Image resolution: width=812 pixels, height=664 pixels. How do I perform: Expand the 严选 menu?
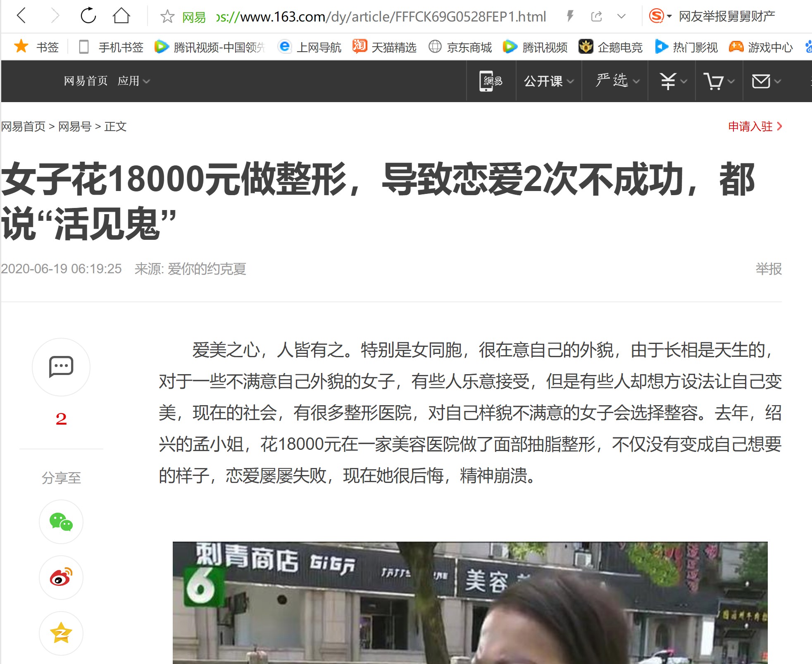[617, 81]
